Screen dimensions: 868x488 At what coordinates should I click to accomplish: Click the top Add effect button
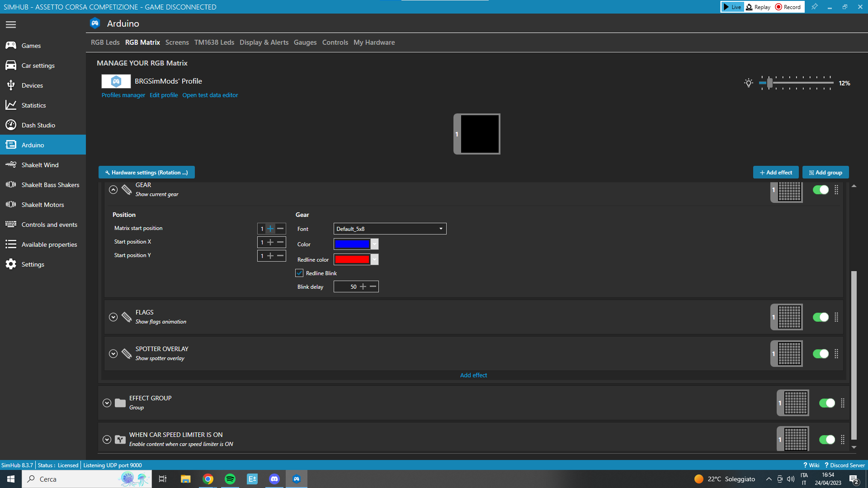(776, 172)
